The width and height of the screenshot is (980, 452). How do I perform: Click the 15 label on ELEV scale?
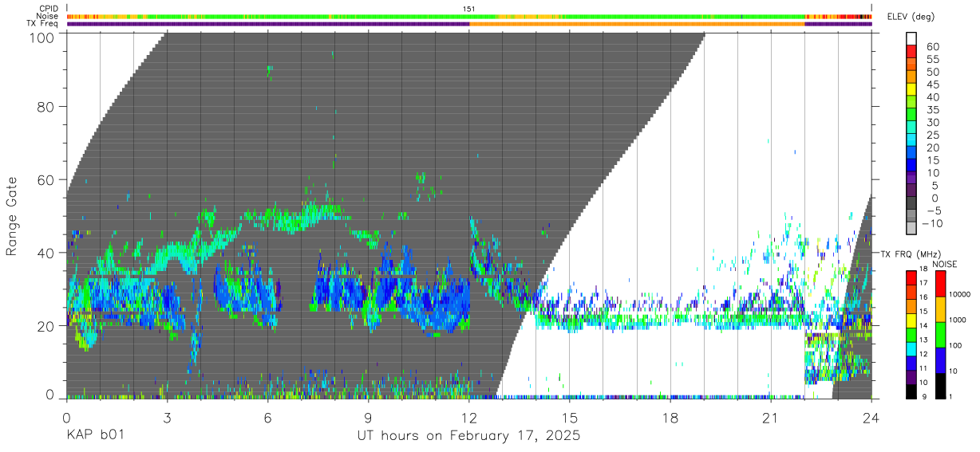tap(933, 160)
